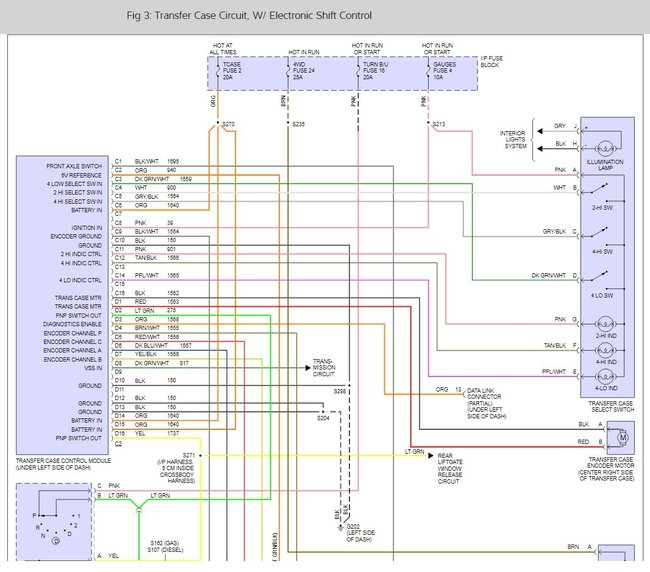Click the 'GAUGES FUSE 4 10A' label
Screen dimensions: 650x572
[444, 71]
